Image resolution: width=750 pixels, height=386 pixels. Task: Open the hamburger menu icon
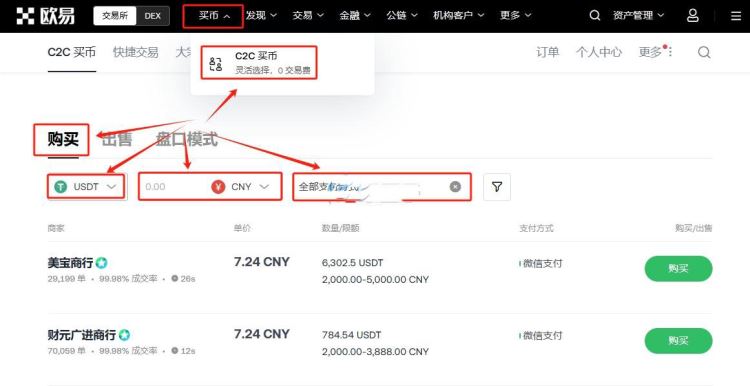coord(736,16)
